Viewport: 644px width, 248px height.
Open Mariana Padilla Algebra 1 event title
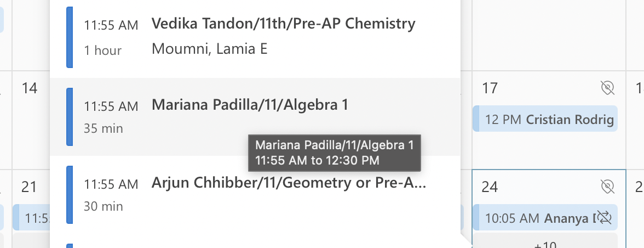[x=250, y=105]
